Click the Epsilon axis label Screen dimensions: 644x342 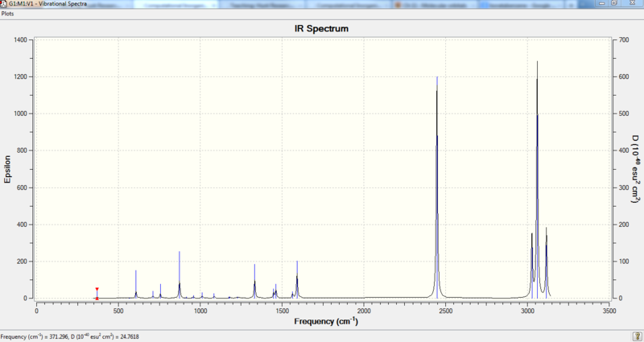(7, 169)
